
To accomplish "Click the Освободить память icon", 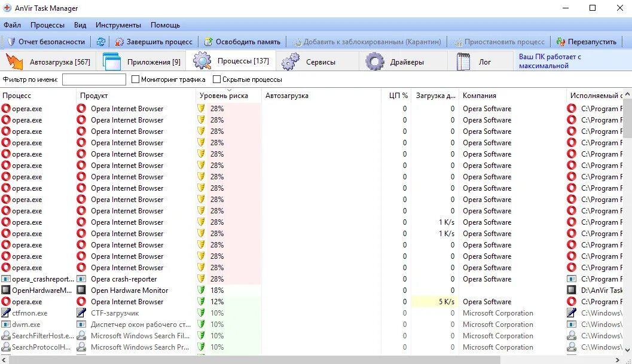I will point(209,41).
